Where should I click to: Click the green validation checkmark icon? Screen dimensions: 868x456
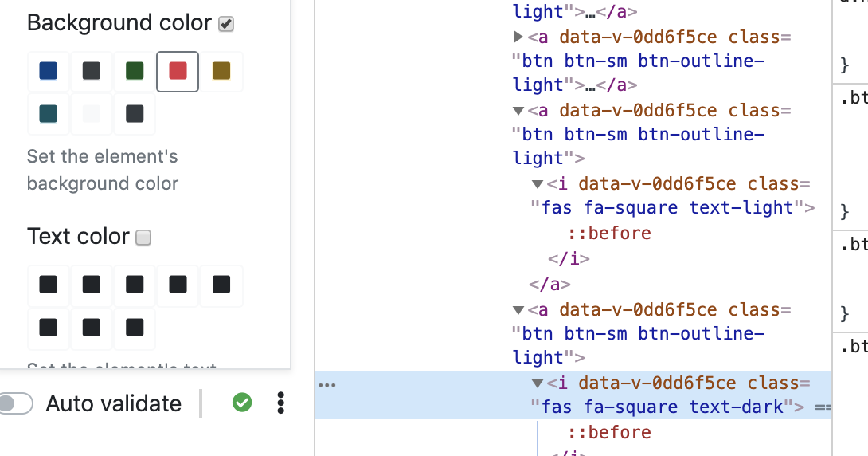(x=242, y=403)
